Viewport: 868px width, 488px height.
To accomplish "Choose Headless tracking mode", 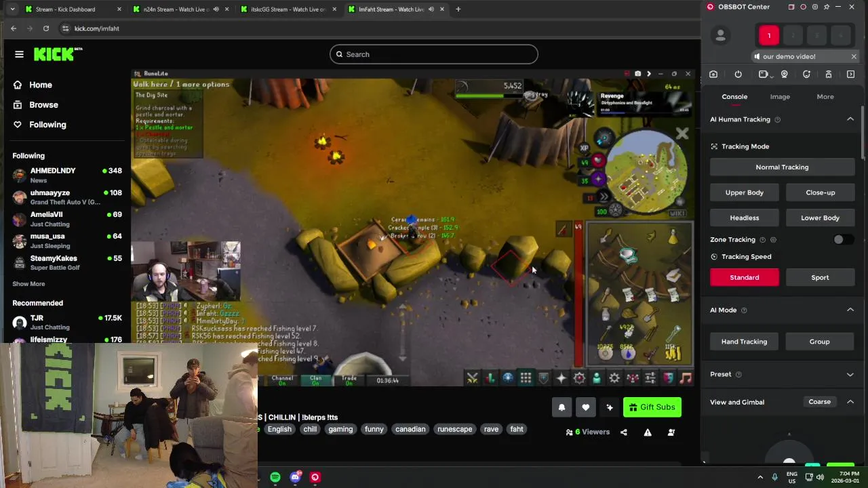I will point(745,218).
